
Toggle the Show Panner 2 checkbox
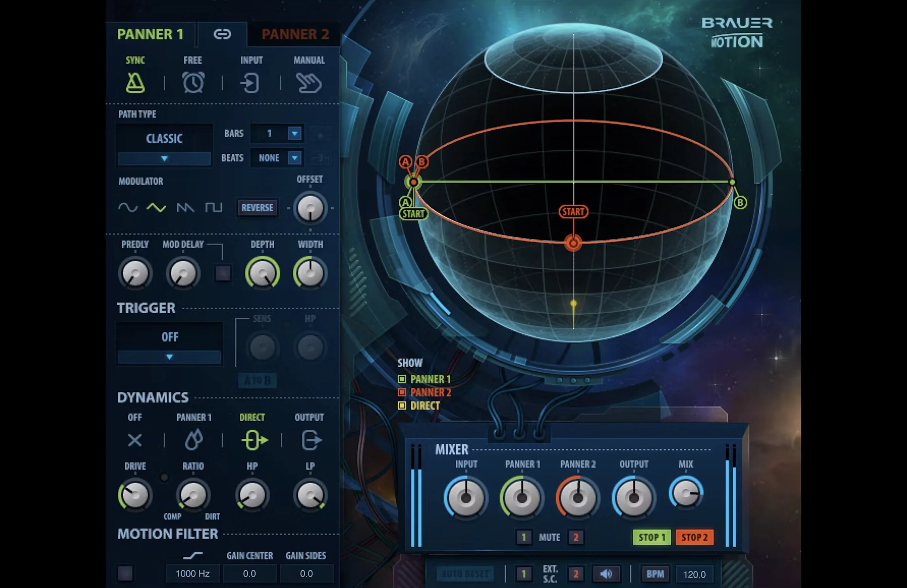(402, 392)
